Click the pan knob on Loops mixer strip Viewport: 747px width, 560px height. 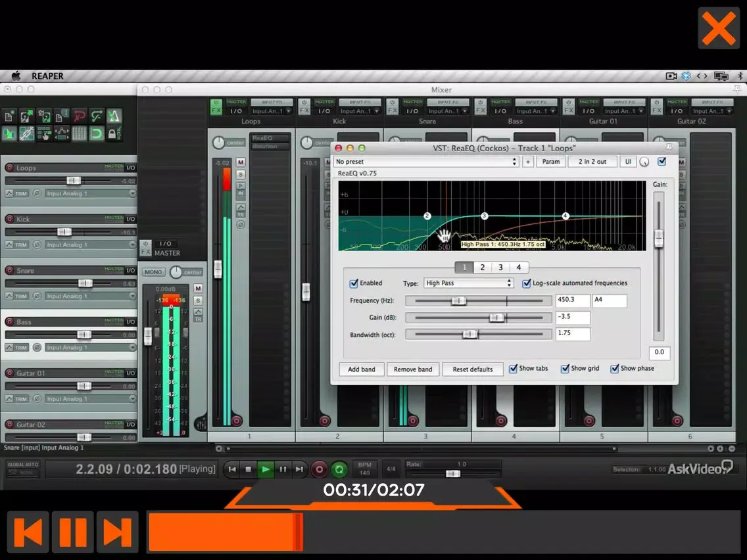[x=218, y=143]
